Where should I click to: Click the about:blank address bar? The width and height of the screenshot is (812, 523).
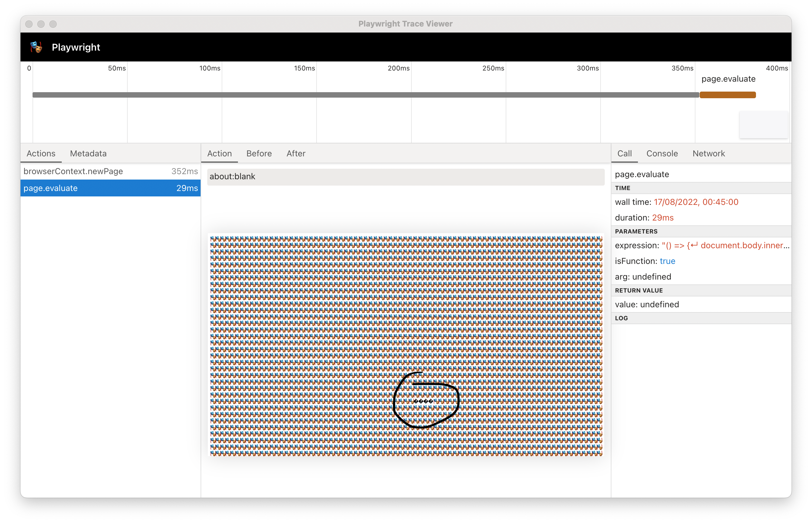[x=404, y=176]
